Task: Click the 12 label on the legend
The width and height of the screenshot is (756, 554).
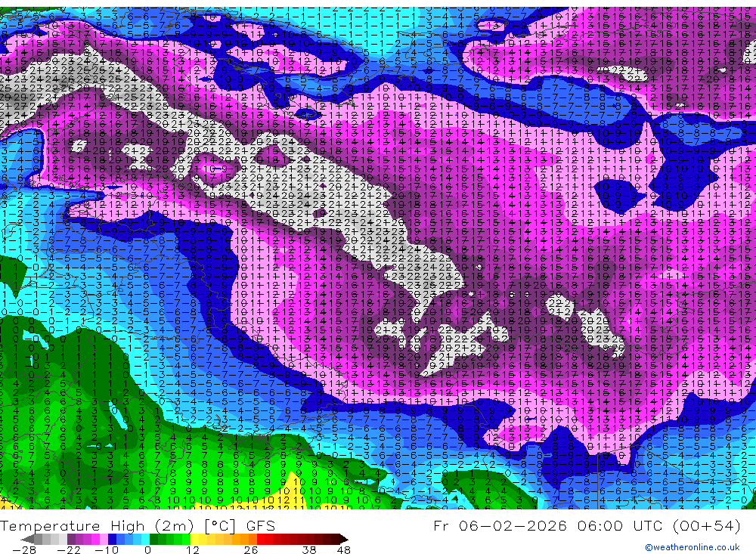Action: (193, 550)
